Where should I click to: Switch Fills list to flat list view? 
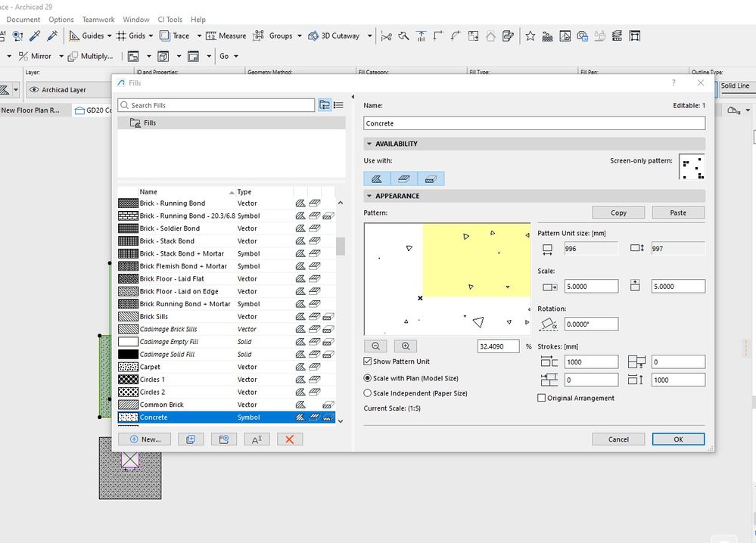(339, 105)
